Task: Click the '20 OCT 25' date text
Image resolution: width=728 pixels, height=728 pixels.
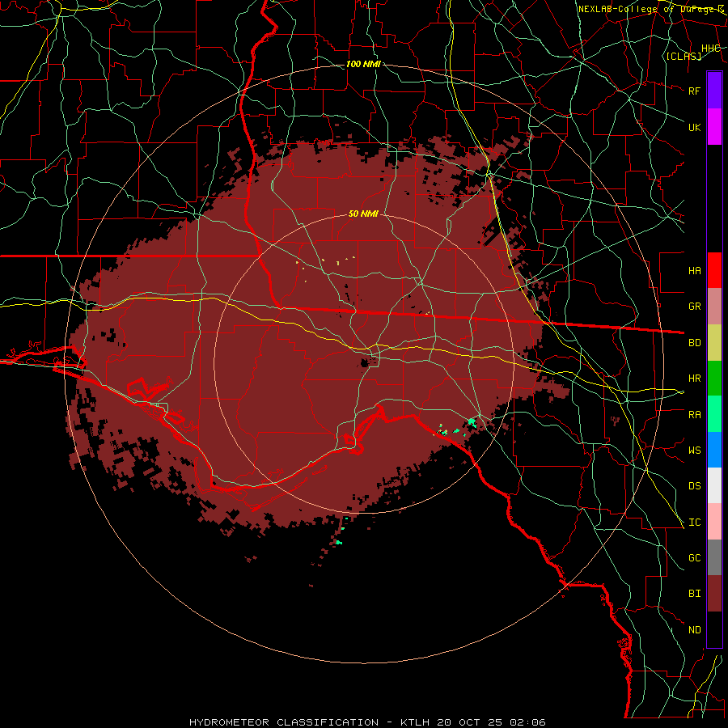Action: point(469,722)
